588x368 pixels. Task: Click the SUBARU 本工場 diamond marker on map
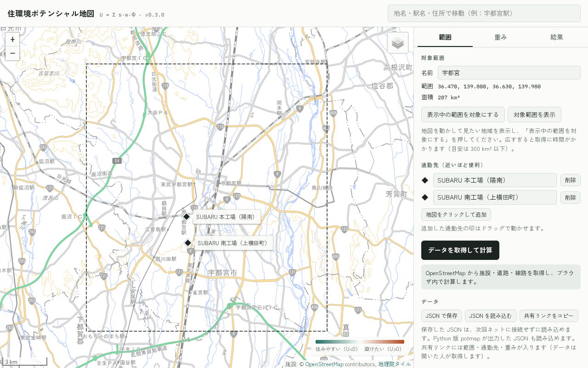point(186,217)
